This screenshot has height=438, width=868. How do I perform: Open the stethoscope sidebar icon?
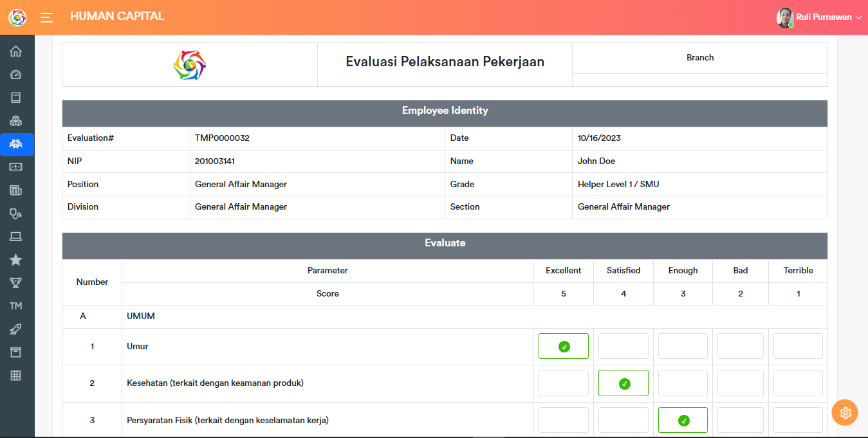16,214
